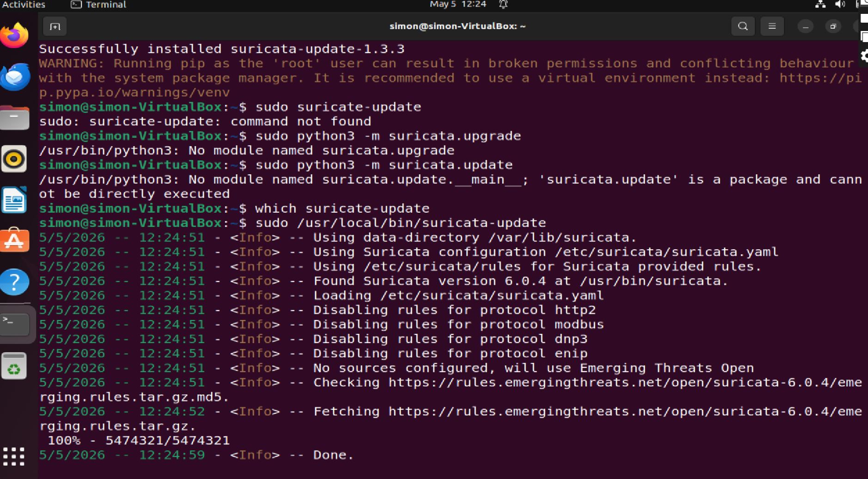
Task: Click 'Disabling rules for protocol enip' line
Action: pos(313,354)
